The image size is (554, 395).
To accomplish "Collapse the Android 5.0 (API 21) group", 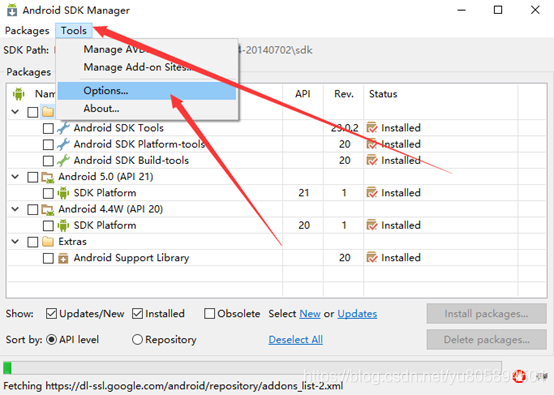I will coord(15,176).
